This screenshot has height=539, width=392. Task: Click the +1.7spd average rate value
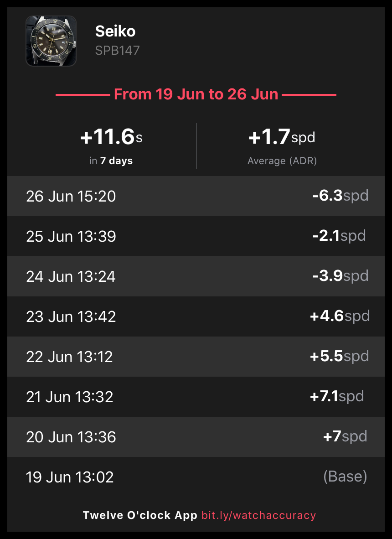click(x=282, y=137)
